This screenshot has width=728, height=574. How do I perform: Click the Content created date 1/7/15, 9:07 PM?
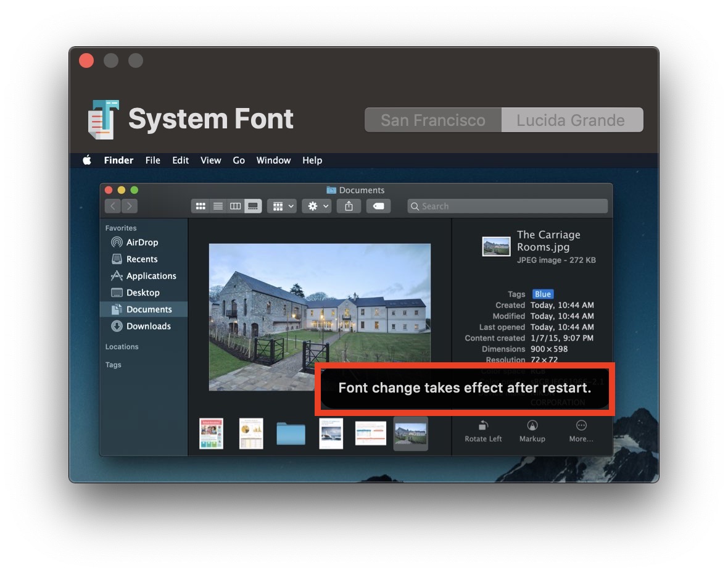tap(562, 338)
